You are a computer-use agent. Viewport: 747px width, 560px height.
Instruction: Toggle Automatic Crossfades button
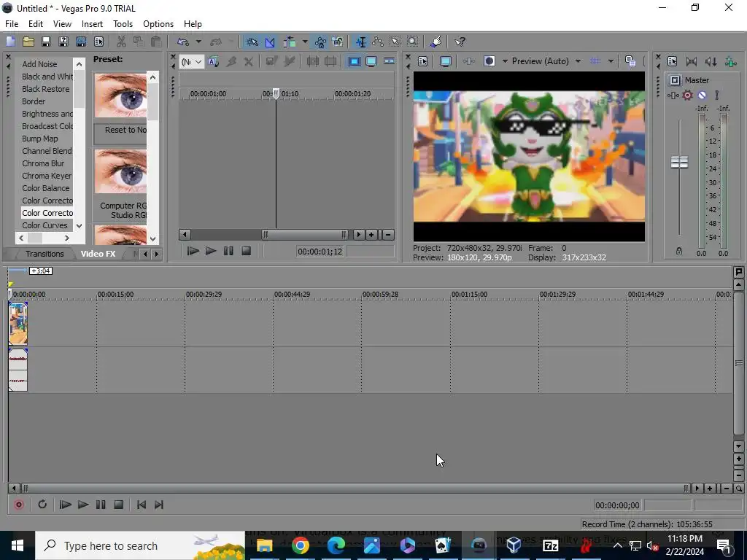[x=270, y=42]
